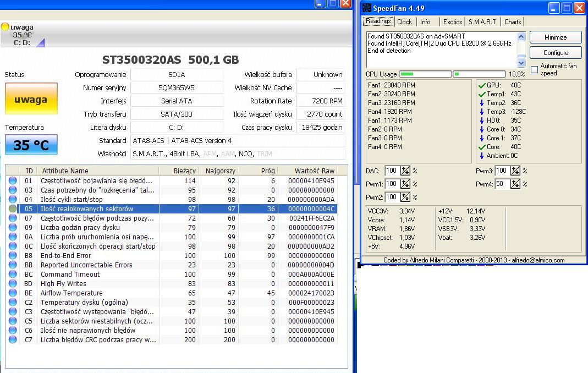Click the second CPU Usage progress bar
Image resolution: width=588 pixels, height=373 pixels.
[479, 74]
